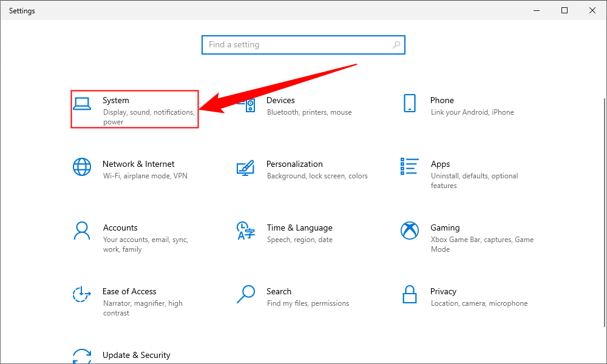Click the magnifier in the search box
This screenshot has width=607, height=364.
coord(396,45)
